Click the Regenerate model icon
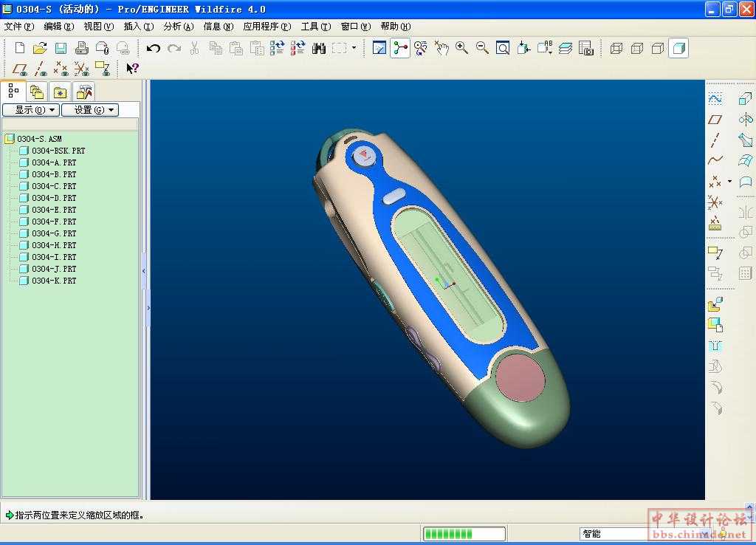The height and width of the screenshot is (545, 756). click(278, 48)
